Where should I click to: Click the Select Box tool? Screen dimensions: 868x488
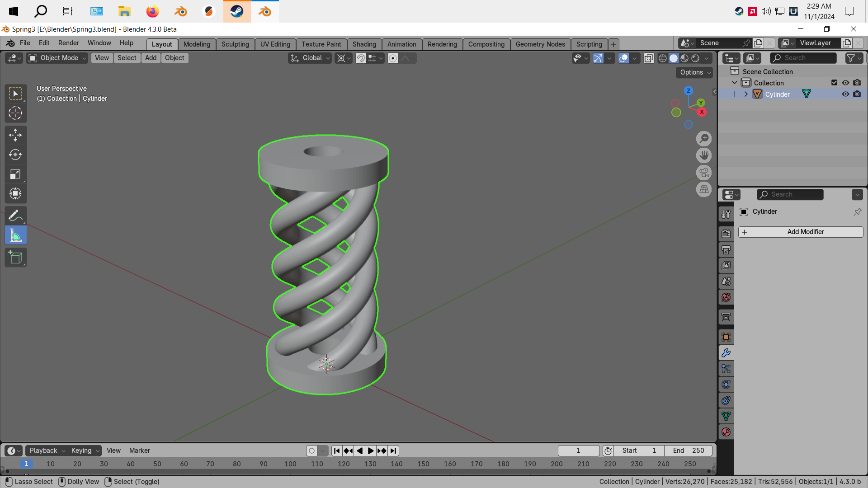click(x=15, y=94)
